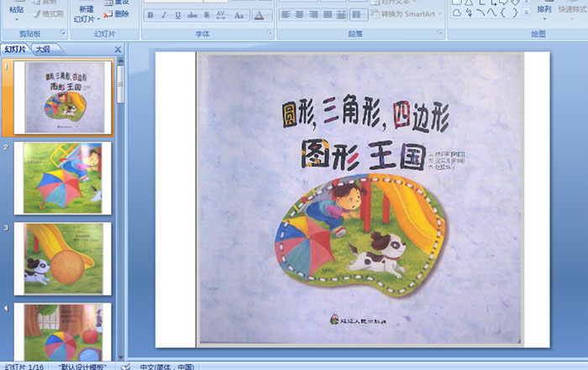Justify text alignment

click(x=328, y=14)
